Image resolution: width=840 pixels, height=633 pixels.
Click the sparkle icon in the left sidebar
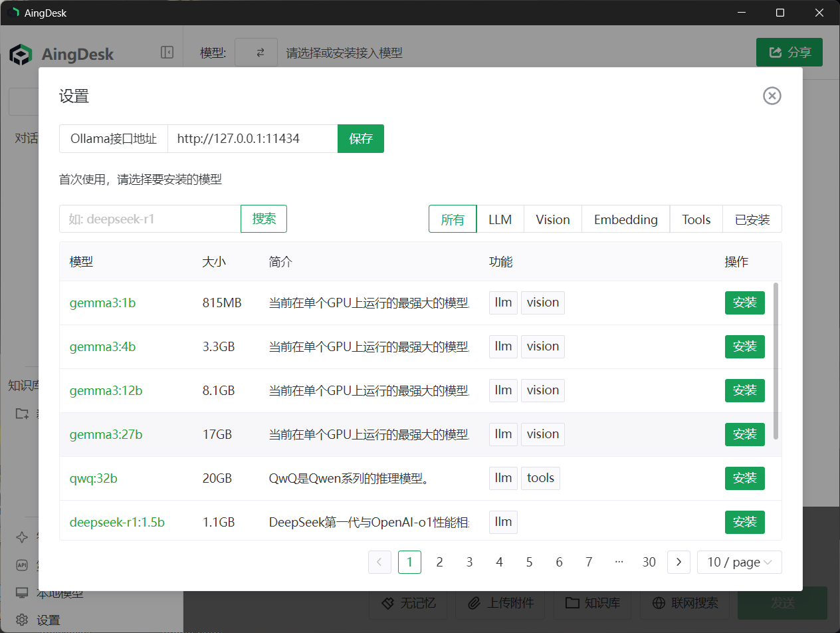click(21, 537)
